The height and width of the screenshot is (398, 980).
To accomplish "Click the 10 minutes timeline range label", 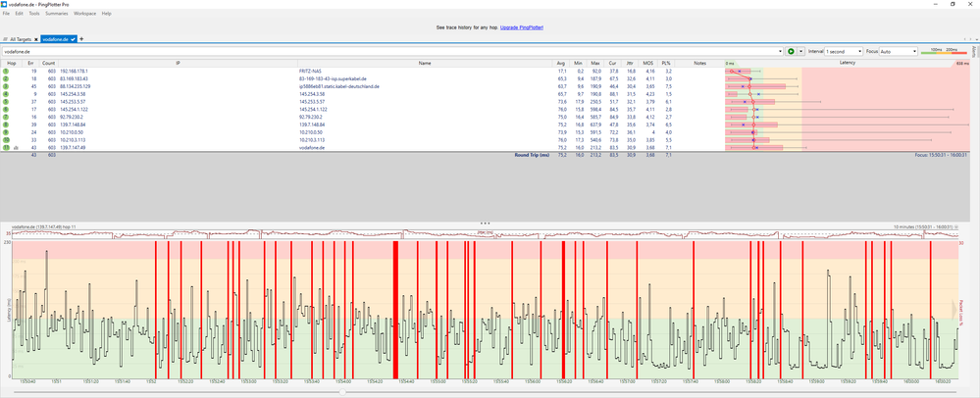I will tap(925, 227).
